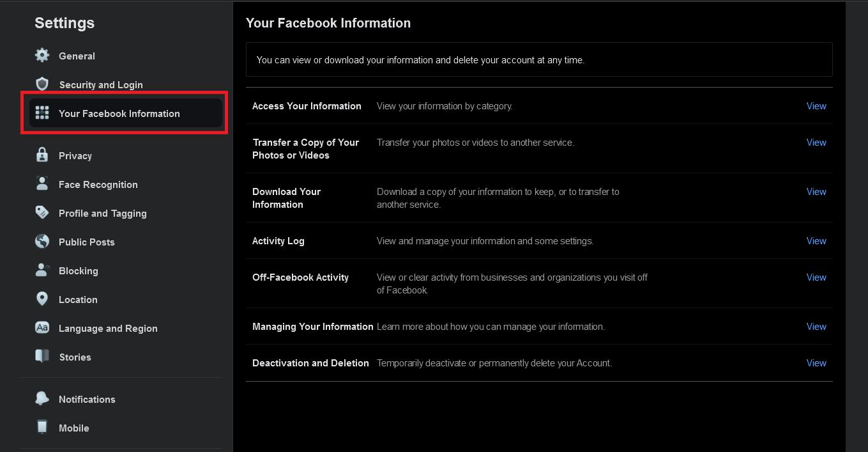Click View for Off-Facebook Activity
This screenshot has width=868, height=452.
click(816, 277)
